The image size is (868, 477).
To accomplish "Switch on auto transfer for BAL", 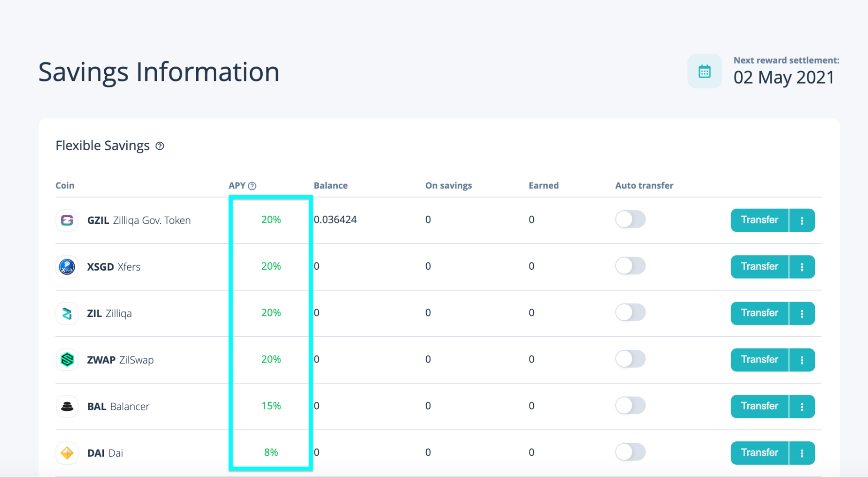I will tap(630, 405).
